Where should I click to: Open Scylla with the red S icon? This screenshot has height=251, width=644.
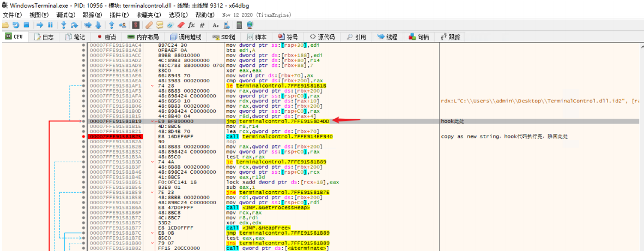pos(136,25)
